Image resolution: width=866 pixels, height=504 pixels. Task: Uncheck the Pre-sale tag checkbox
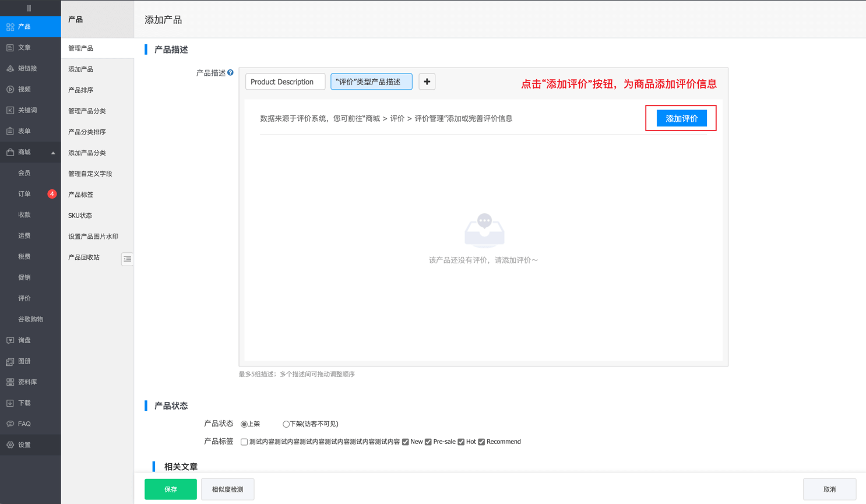pyautogui.click(x=428, y=442)
